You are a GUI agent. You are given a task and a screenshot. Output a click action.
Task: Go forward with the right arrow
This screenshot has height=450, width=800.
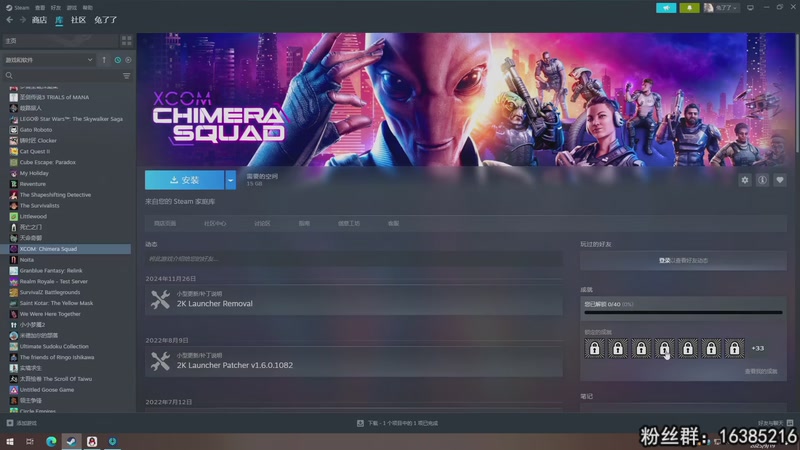click(22, 20)
